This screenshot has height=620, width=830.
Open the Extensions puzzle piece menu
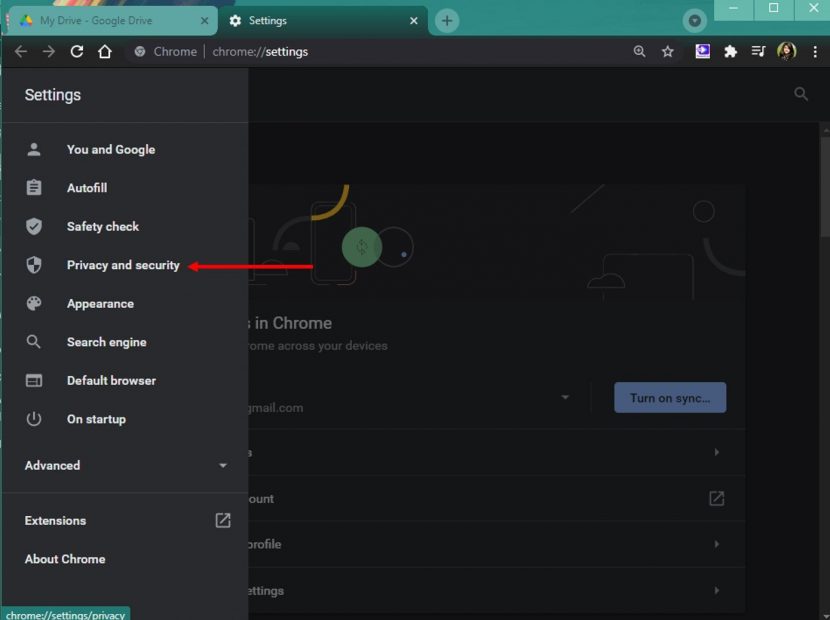click(730, 51)
